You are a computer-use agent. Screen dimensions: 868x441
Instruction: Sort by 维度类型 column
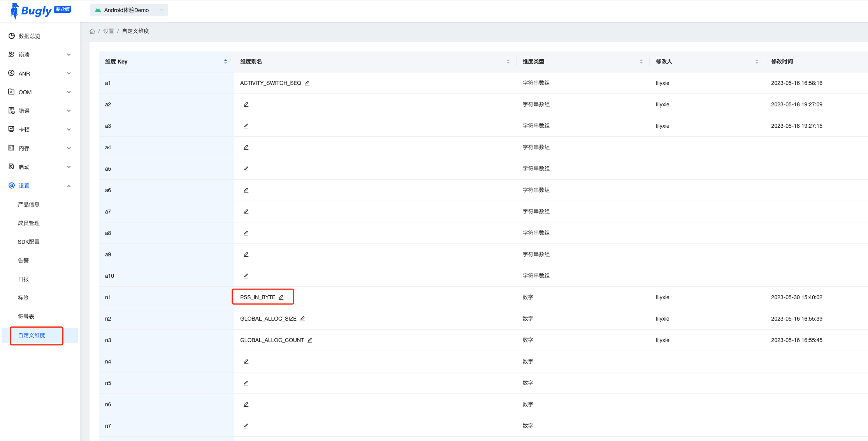(641, 62)
